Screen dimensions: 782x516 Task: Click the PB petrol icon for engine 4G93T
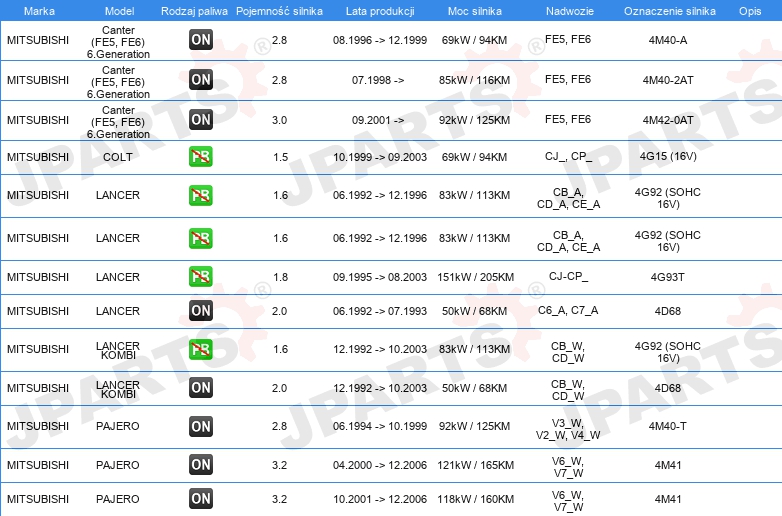[x=201, y=277]
